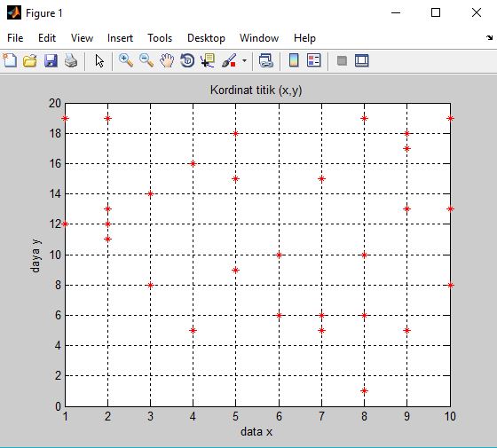
Task: Close the Figure 1 window
Action: pos(477,13)
